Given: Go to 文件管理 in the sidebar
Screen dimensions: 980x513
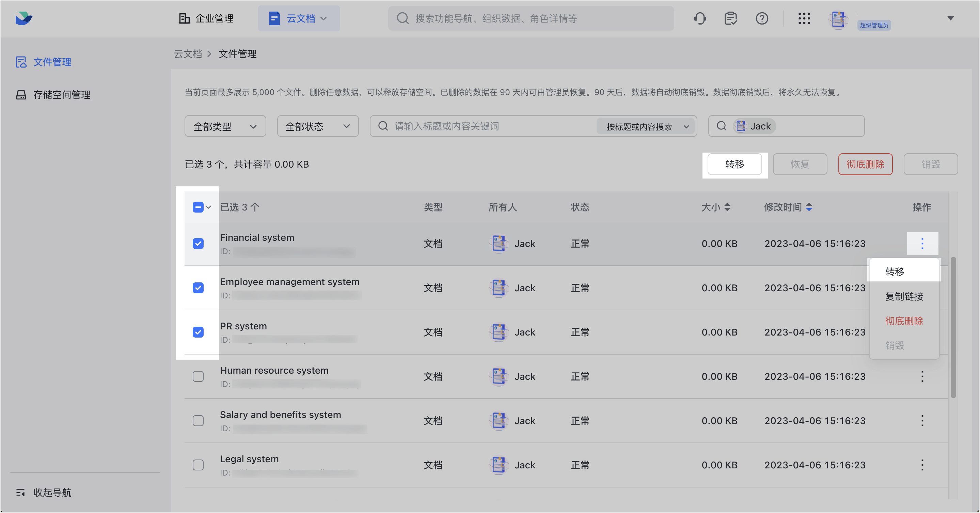Looking at the screenshot, I should pyautogui.click(x=52, y=62).
